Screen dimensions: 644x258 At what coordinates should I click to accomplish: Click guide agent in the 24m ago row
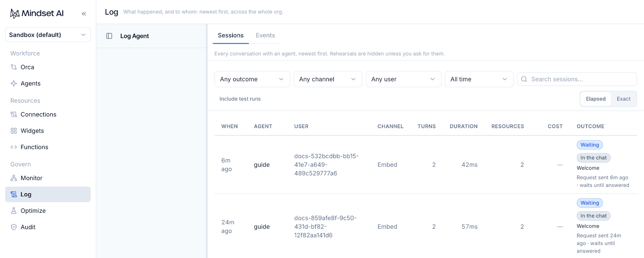pos(262,227)
